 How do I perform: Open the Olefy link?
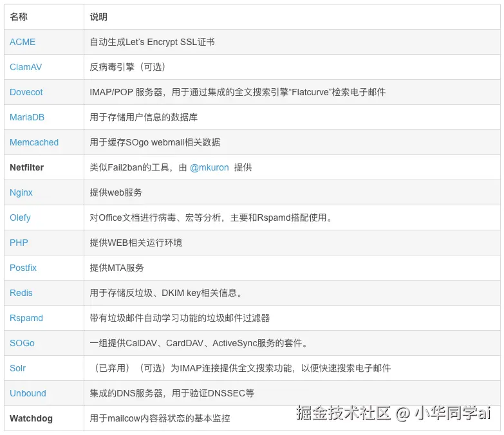click(x=20, y=217)
